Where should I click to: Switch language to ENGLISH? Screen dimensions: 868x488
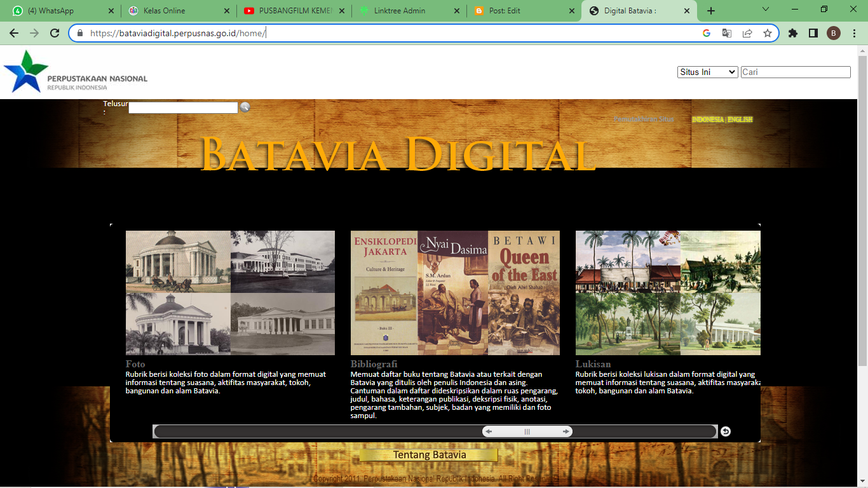pyautogui.click(x=740, y=119)
